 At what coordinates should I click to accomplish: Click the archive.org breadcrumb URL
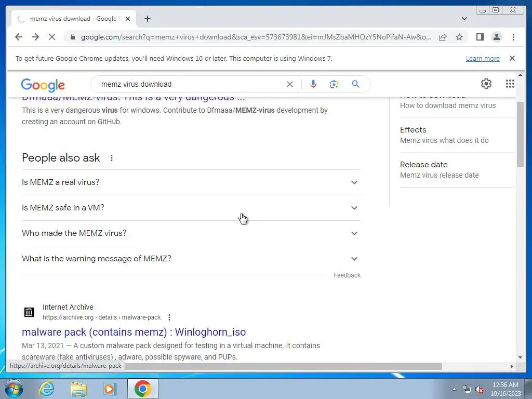[x=101, y=317]
